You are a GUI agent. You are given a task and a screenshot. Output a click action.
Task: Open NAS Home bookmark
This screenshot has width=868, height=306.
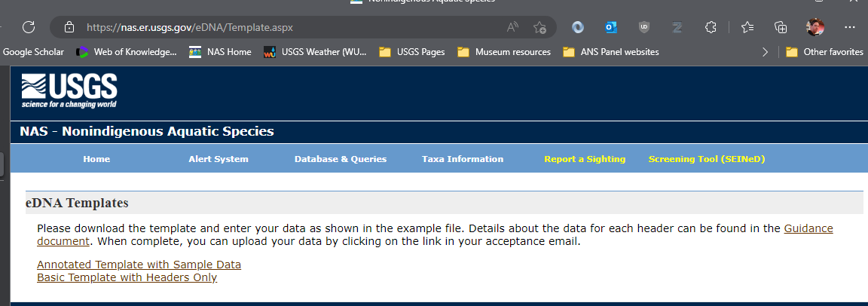click(x=220, y=52)
